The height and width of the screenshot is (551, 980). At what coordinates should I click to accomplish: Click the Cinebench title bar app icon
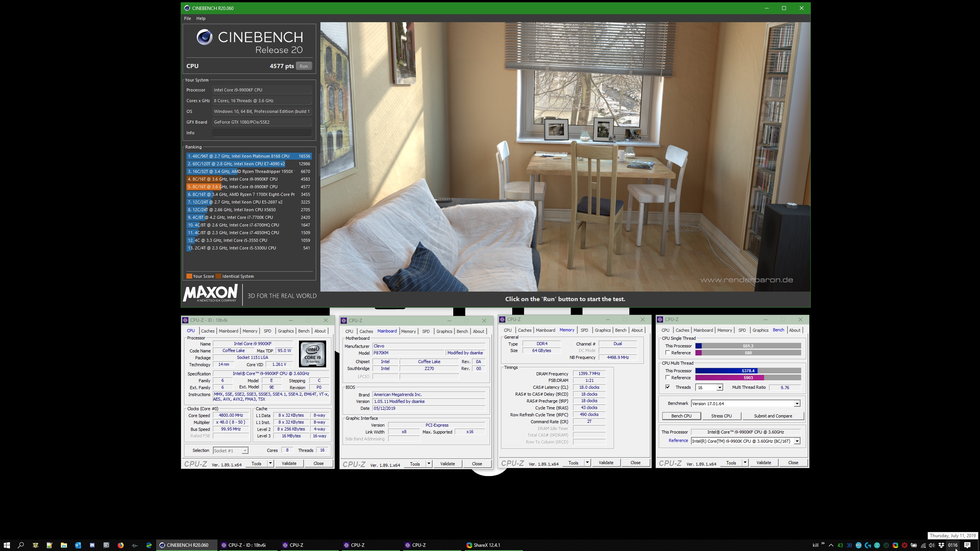click(x=187, y=8)
